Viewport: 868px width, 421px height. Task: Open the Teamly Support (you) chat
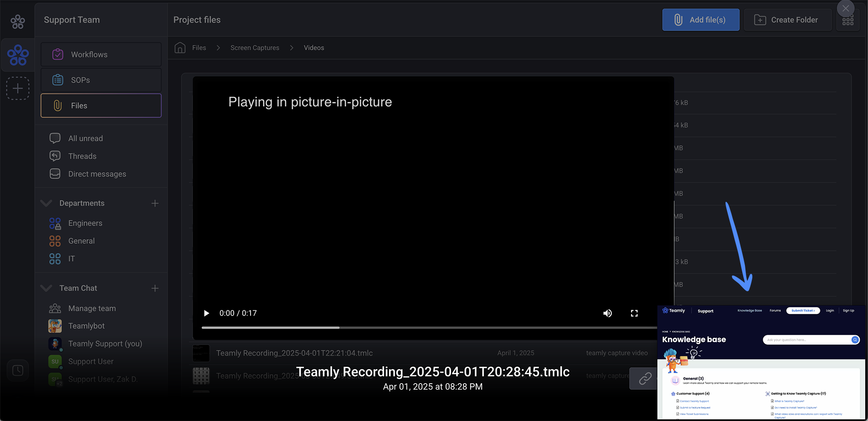(x=105, y=344)
